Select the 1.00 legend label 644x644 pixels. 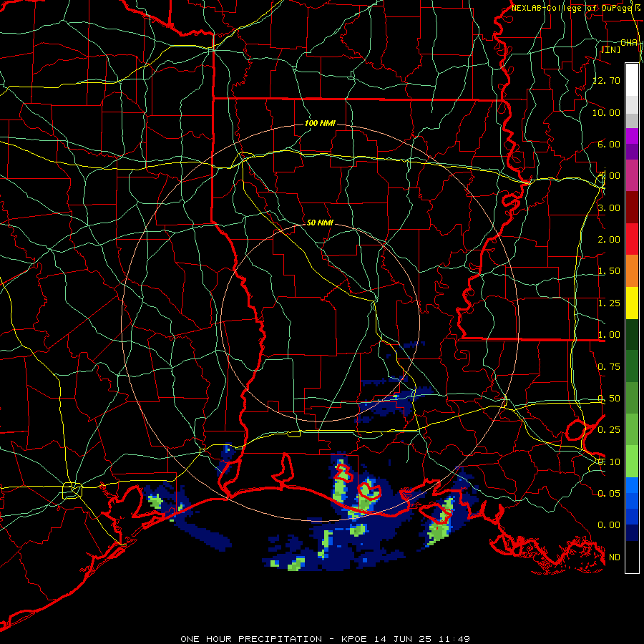609,335
